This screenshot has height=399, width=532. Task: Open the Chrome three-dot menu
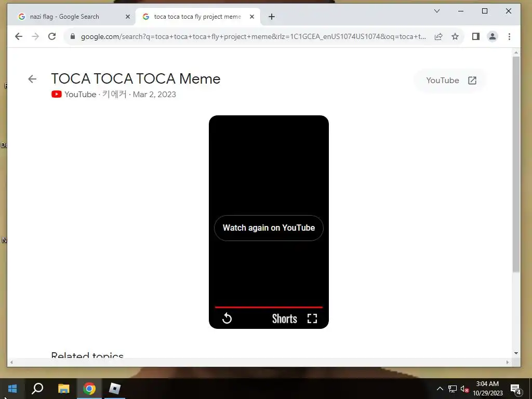click(509, 36)
